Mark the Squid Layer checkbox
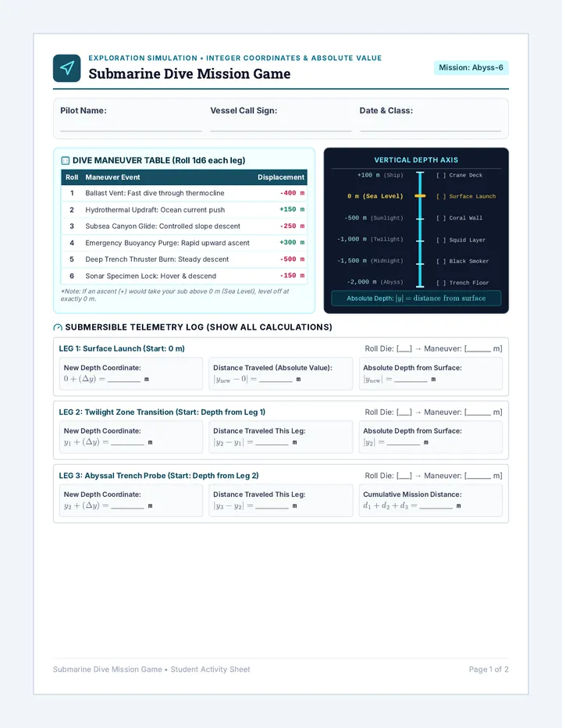This screenshot has height=728, width=562. coord(441,240)
